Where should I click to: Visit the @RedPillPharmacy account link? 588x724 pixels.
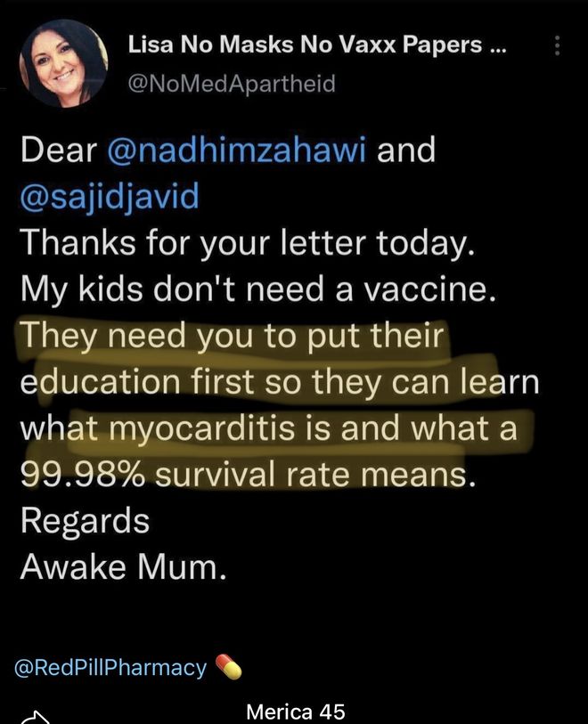tap(110, 668)
